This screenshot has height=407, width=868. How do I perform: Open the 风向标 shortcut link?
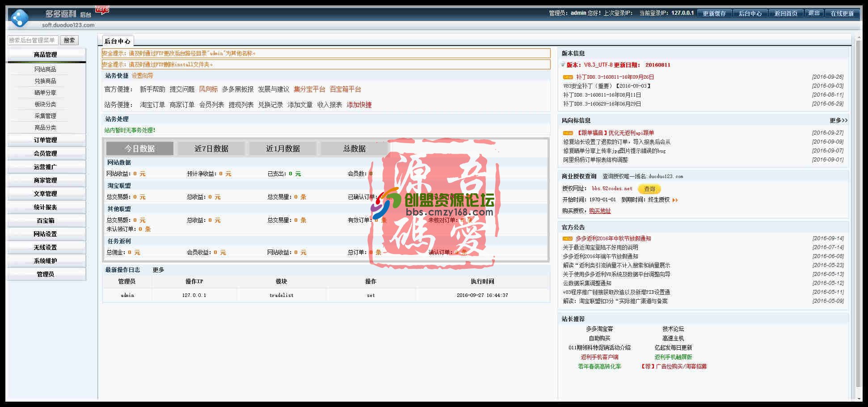click(208, 89)
